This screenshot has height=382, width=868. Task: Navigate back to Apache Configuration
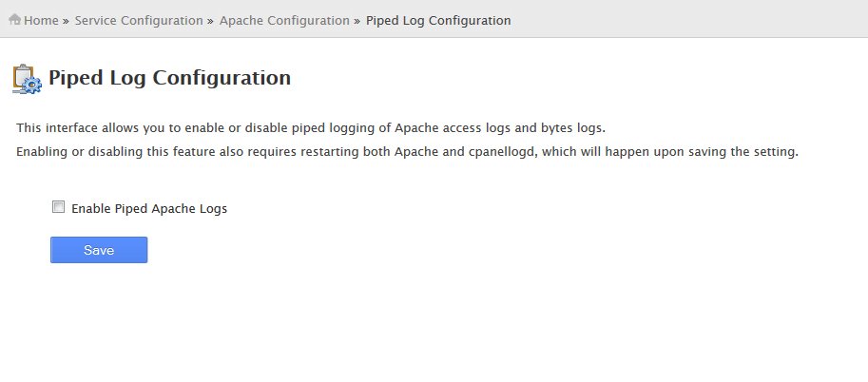pos(284,21)
